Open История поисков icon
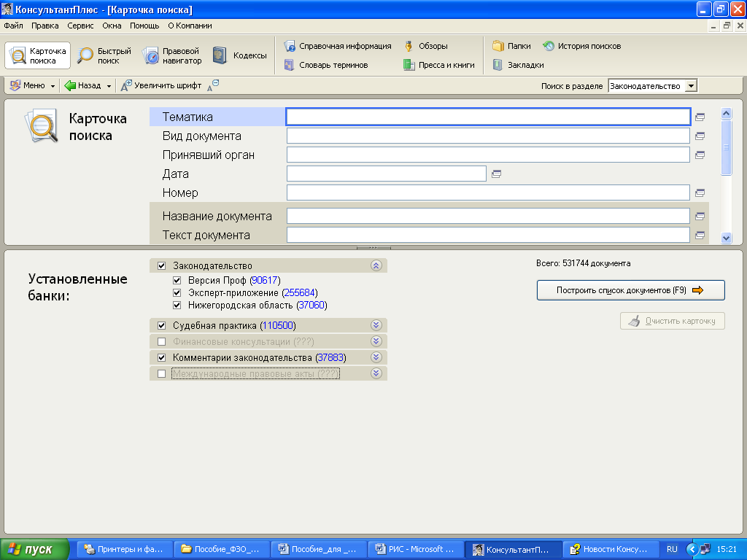747x560 pixels. click(x=549, y=46)
